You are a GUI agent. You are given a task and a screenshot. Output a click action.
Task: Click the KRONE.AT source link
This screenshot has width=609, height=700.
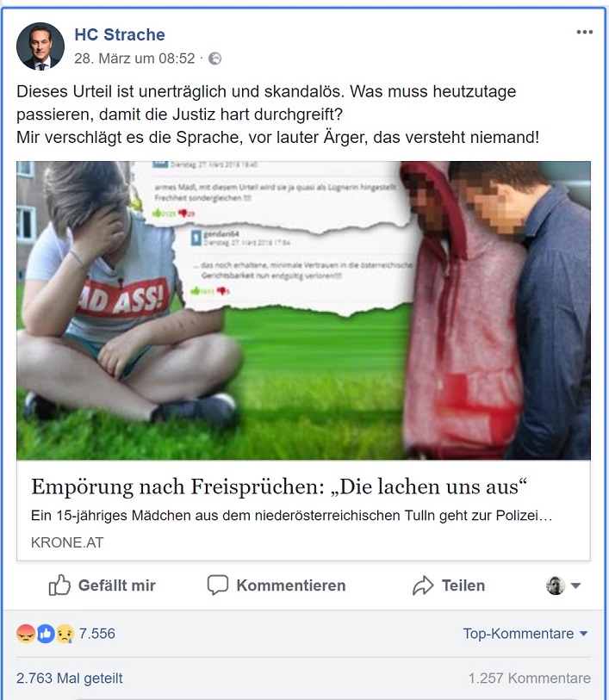(67, 542)
